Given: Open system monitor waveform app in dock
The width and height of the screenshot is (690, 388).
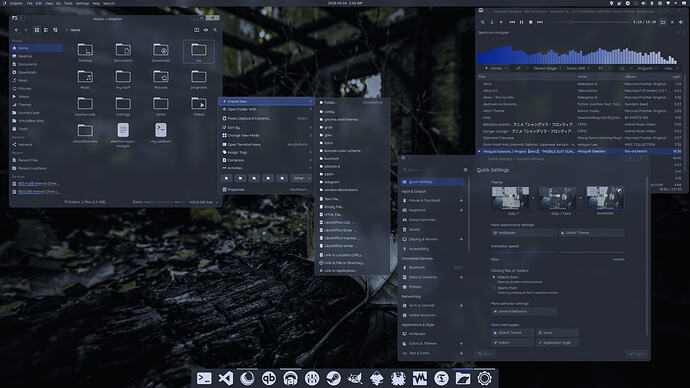Looking at the screenshot, I should (x=420, y=378).
